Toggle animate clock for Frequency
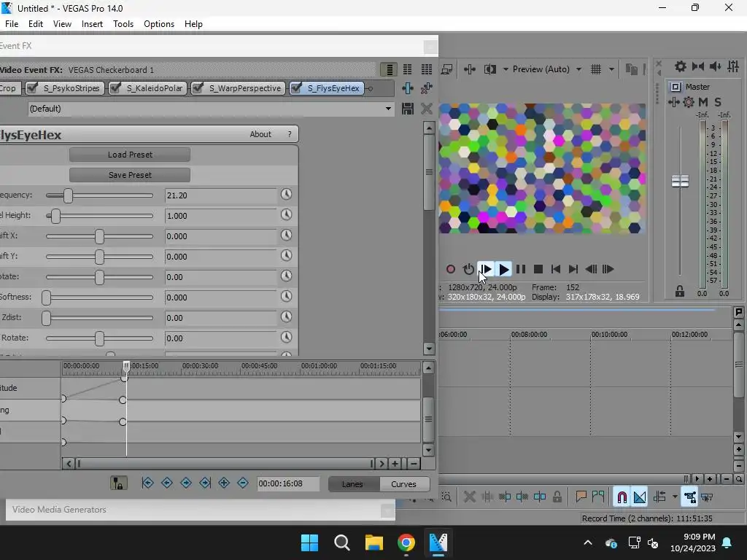Screen dimensions: 747x560 [286, 194]
